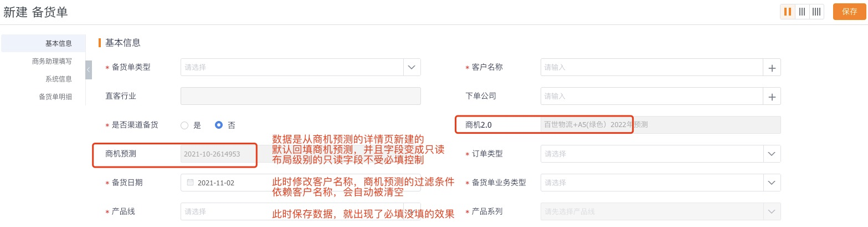Select 是 for 是否渠道备货
Viewport: 868px width, 227px height.
184,125
